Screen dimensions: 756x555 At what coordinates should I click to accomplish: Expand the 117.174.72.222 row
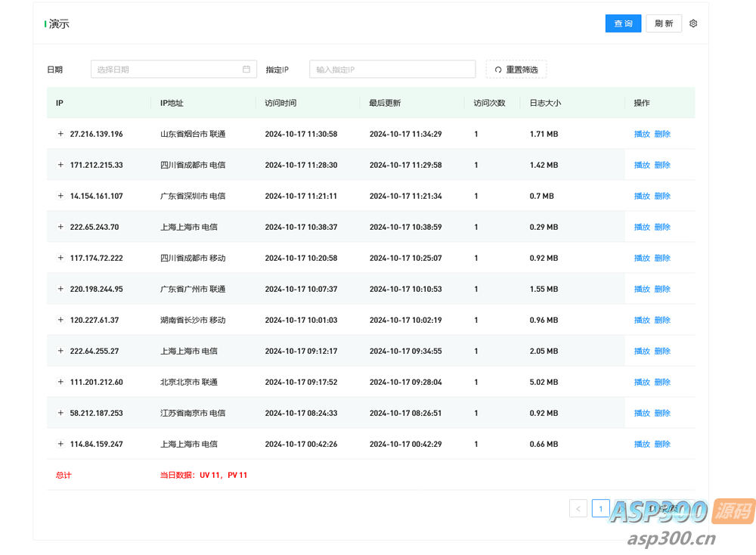pyautogui.click(x=60, y=258)
